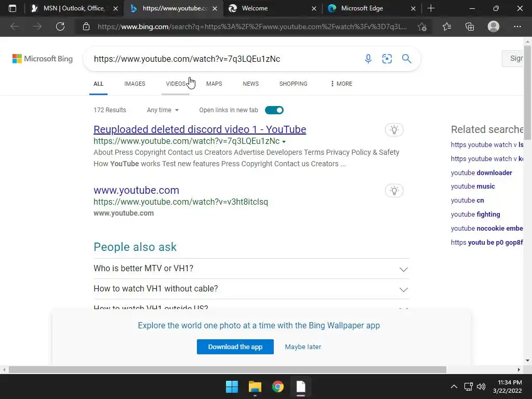Click the browser forward arrow
This screenshot has width=532, height=399.
pos(37,26)
